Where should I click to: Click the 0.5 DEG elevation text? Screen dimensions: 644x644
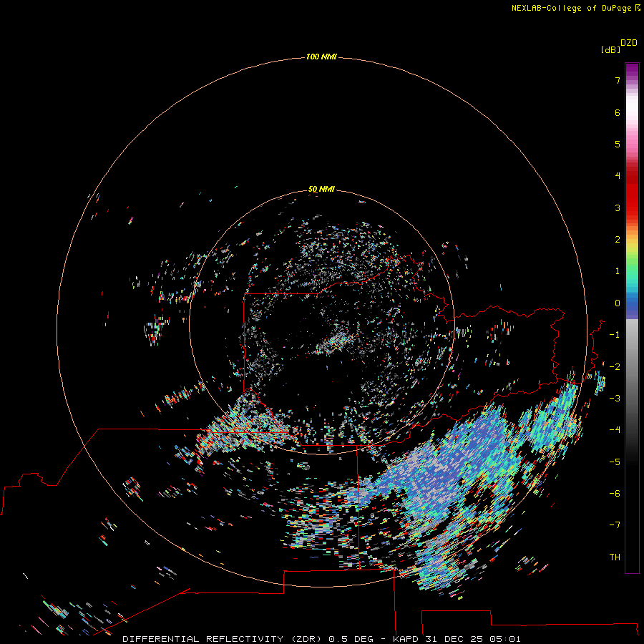click(351, 639)
